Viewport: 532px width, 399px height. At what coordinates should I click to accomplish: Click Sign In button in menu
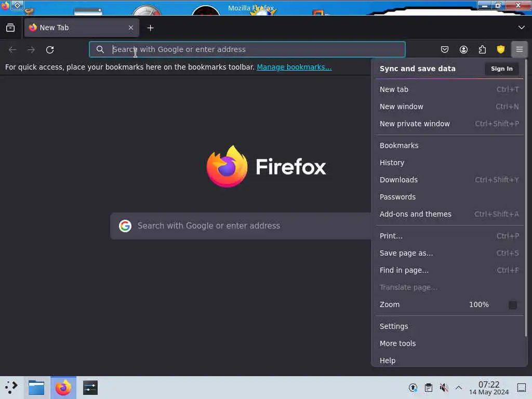click(501, 69)
